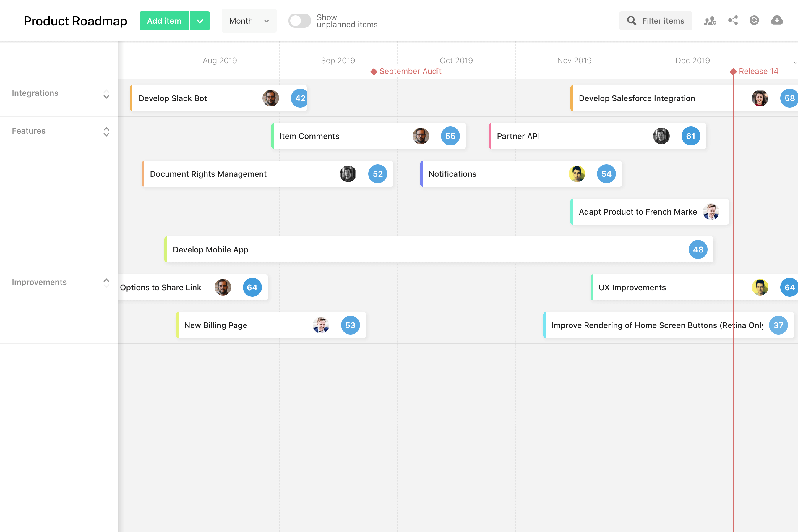The image size is (798, 532).
Task: Click the sync/refresh icon in the toolbar
Action: 754,21
